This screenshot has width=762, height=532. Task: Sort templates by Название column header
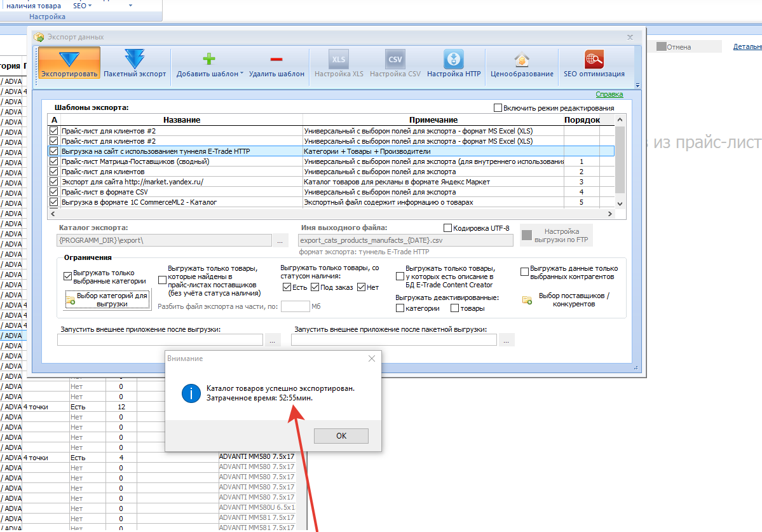click(x=181, y=120)
